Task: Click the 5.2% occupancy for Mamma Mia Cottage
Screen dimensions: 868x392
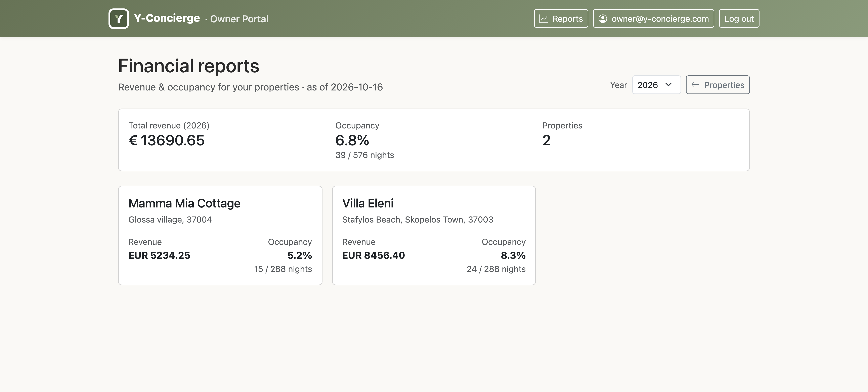Action: [x=300, y=255]
